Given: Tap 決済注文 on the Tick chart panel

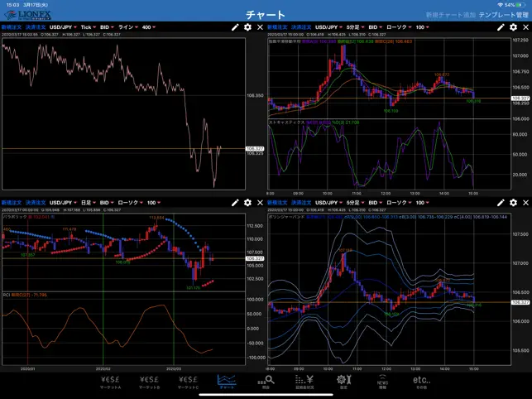Looking at the screenshot, I should 36,27.
